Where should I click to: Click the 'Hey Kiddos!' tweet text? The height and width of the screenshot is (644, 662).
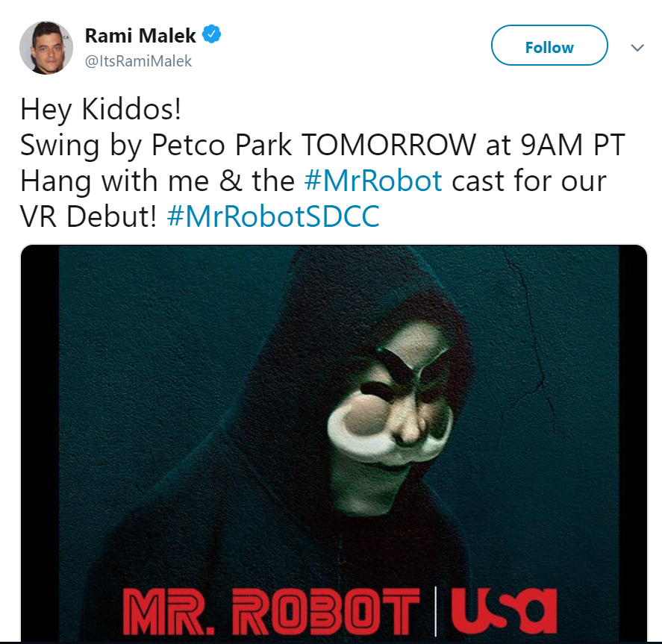[101, 109]
